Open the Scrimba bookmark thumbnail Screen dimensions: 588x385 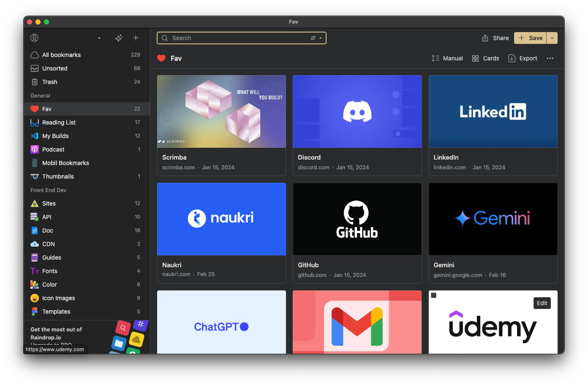click(221, 111)
